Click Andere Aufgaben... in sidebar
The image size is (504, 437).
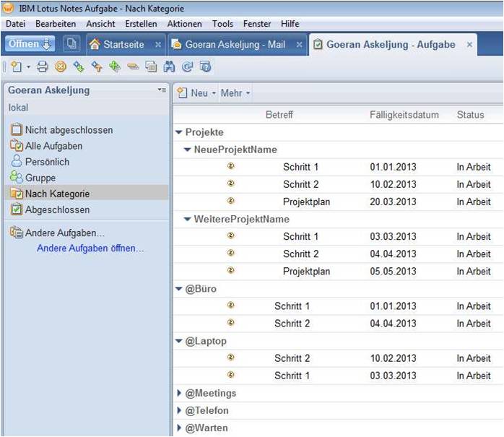tap(58, 233)
